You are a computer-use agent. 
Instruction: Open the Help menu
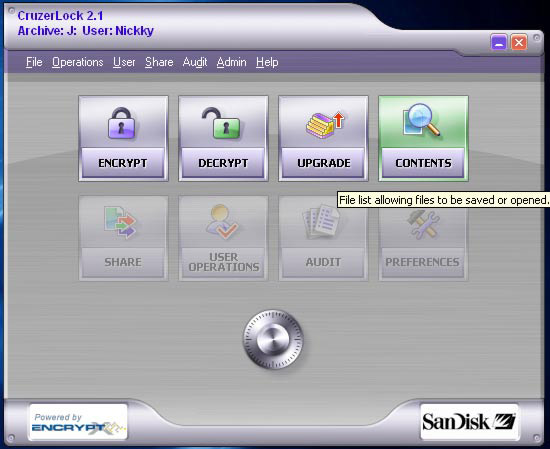(x=267, y=62)
